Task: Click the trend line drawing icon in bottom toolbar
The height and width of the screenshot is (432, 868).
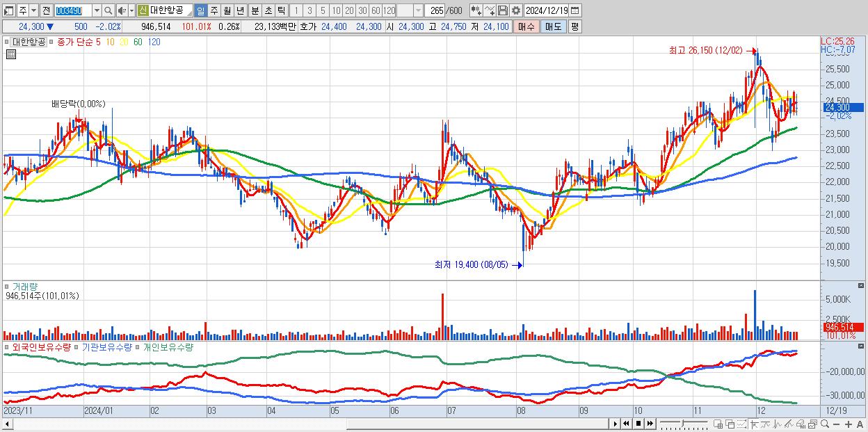Action: (765, 424)
